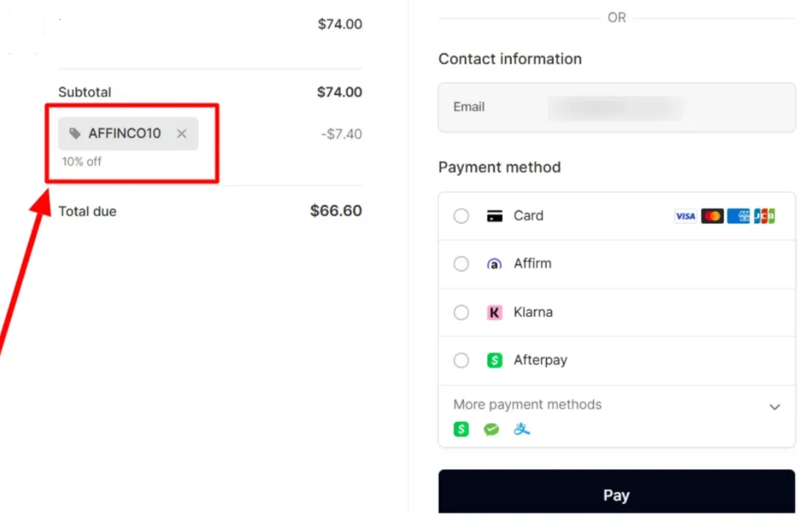Expand More payment methods chevron
The width and height of the screenshot is (812, 527).
click(775, 407)
